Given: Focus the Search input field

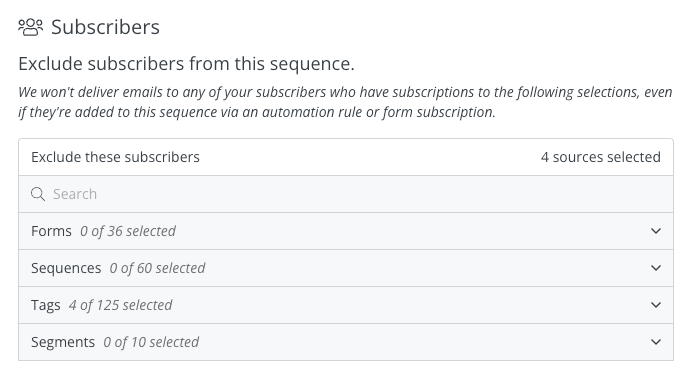Looking at the screenshot, I should (x=346, y=194).
